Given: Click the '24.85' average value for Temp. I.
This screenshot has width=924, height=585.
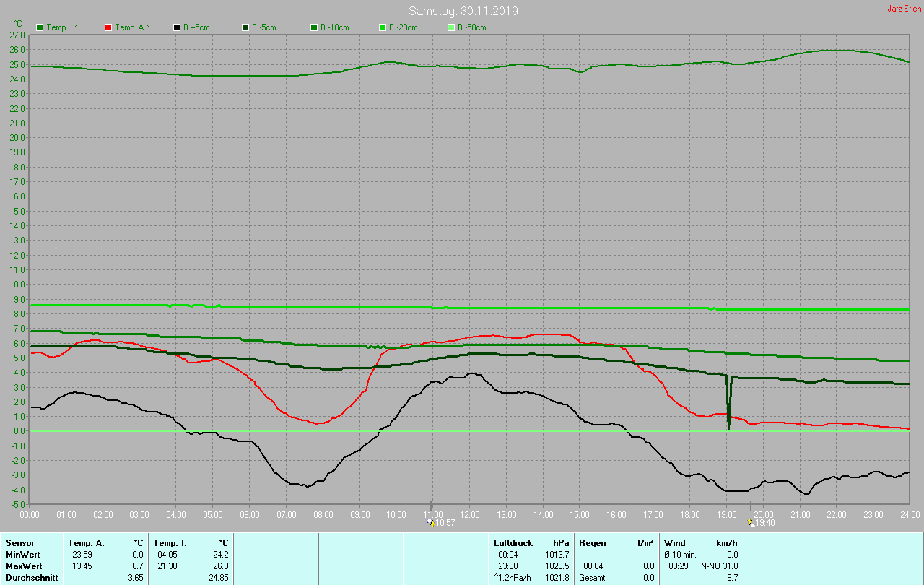Looking at the screenshot, I should click(x=218, y=578).
